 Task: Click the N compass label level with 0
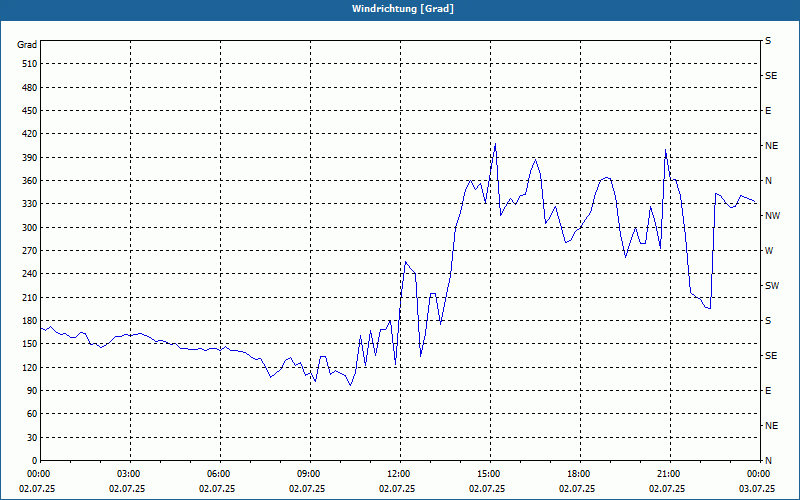tap(768, 460)
